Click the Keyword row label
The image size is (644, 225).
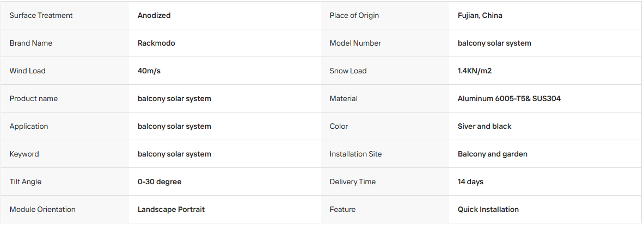point(24,154)
